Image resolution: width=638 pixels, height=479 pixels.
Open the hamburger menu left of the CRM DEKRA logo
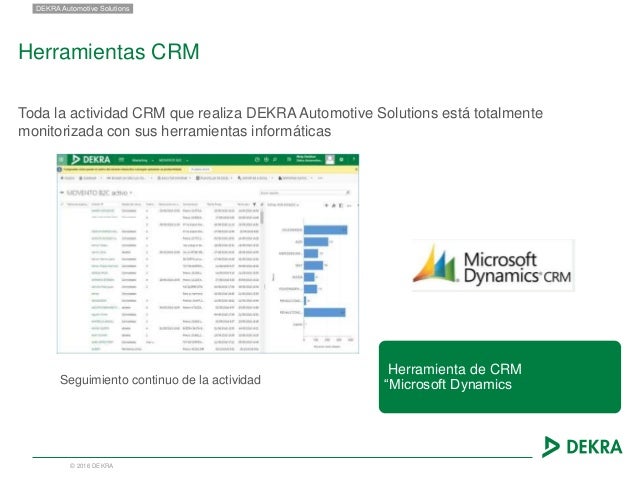click(x=61, y=160)
